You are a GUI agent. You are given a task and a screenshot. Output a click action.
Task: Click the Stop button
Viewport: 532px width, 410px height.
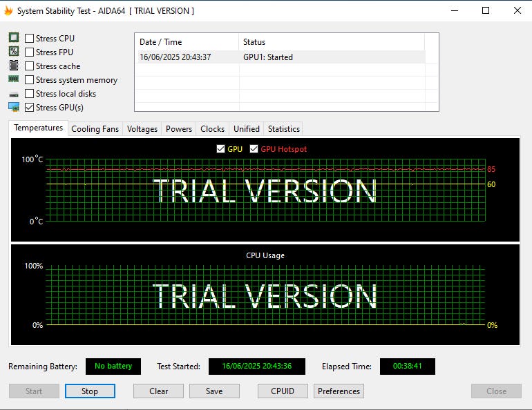[90, 391]
